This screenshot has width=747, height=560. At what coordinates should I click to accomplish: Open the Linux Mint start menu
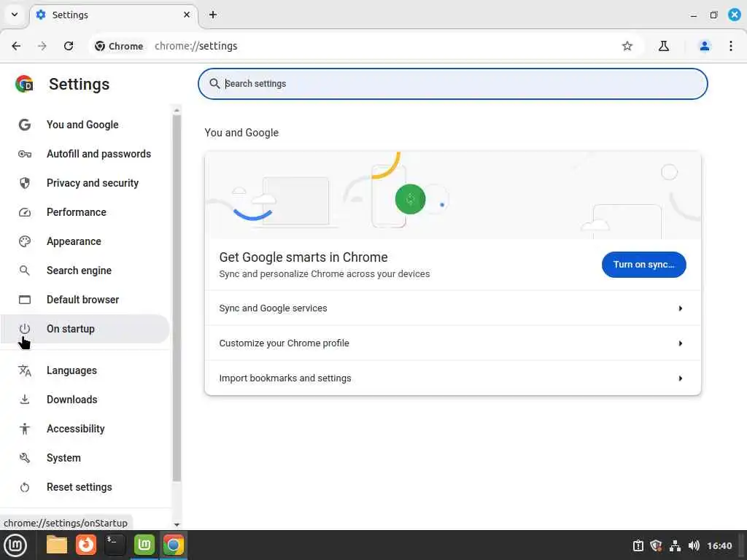[15, 545]
